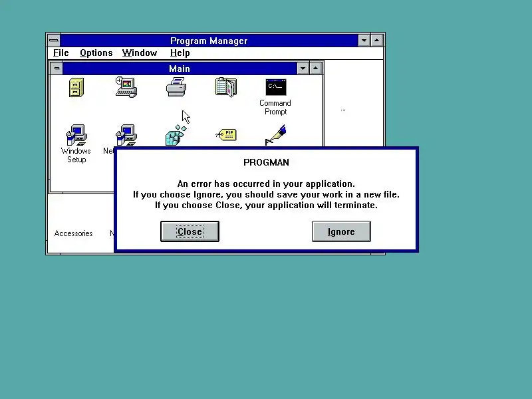Image resolution: width=532 pixels, height=399 pixels.
Task: Open the Main window control menu box
Action: point(57,68)
